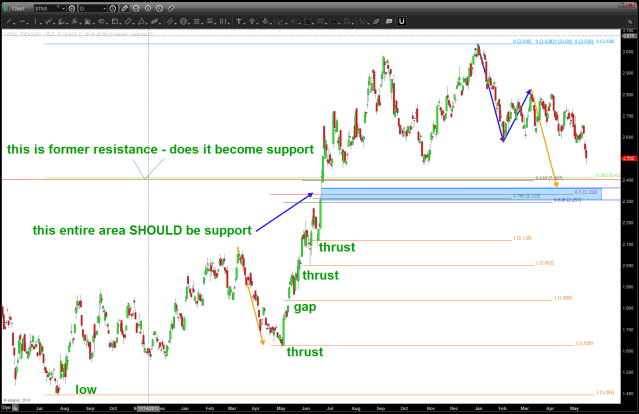Select the text annotation T tool

pos(238,21)
